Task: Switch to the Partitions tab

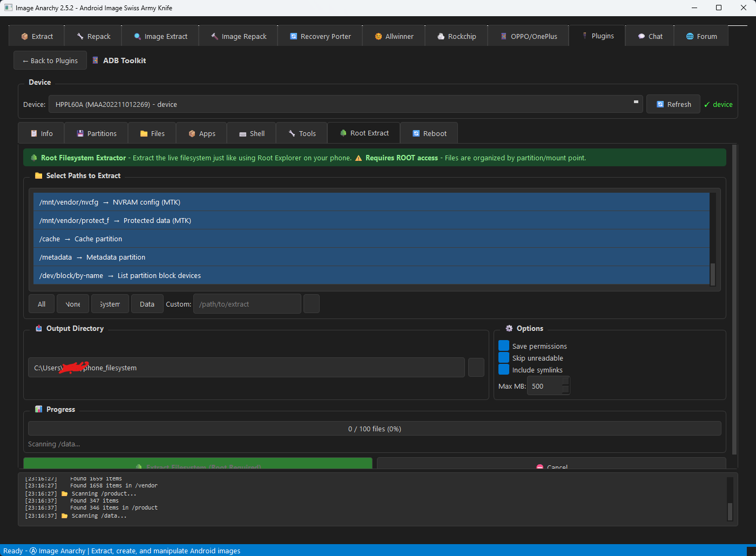Action: (96, 133)
